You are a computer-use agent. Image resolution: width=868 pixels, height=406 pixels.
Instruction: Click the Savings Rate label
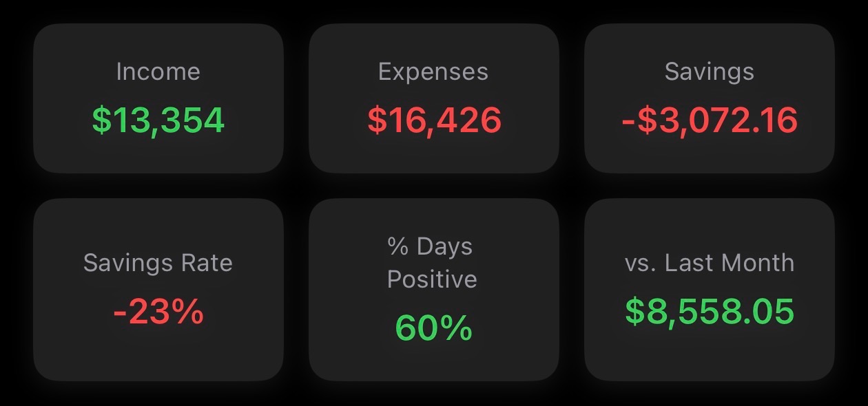tap(158, 263)
